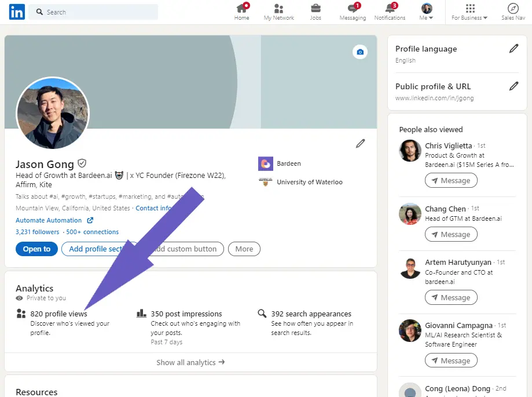Click the More button

pos(244,249)
